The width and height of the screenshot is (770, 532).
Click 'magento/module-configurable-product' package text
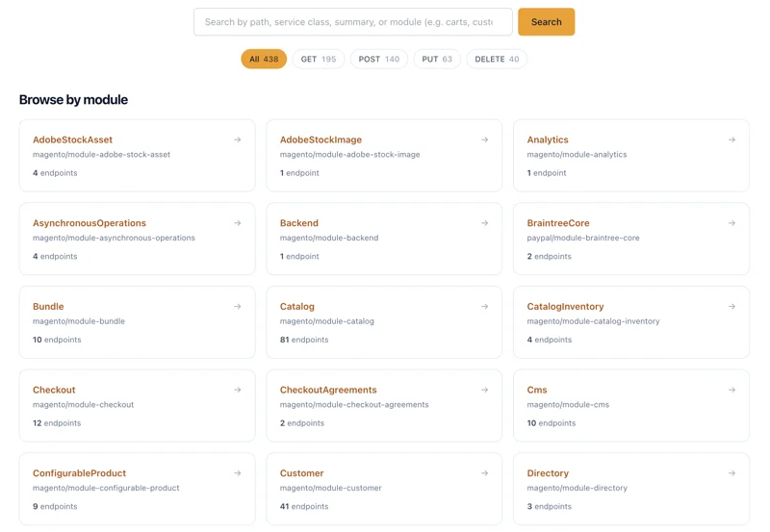point(106,489)
